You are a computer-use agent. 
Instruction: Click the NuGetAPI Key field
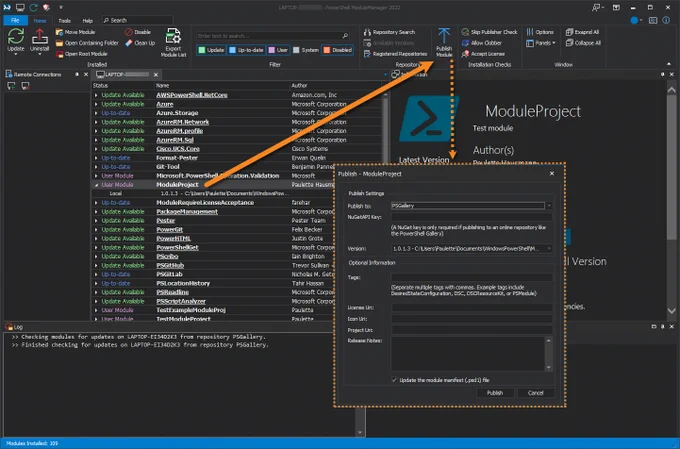point(472,217)
